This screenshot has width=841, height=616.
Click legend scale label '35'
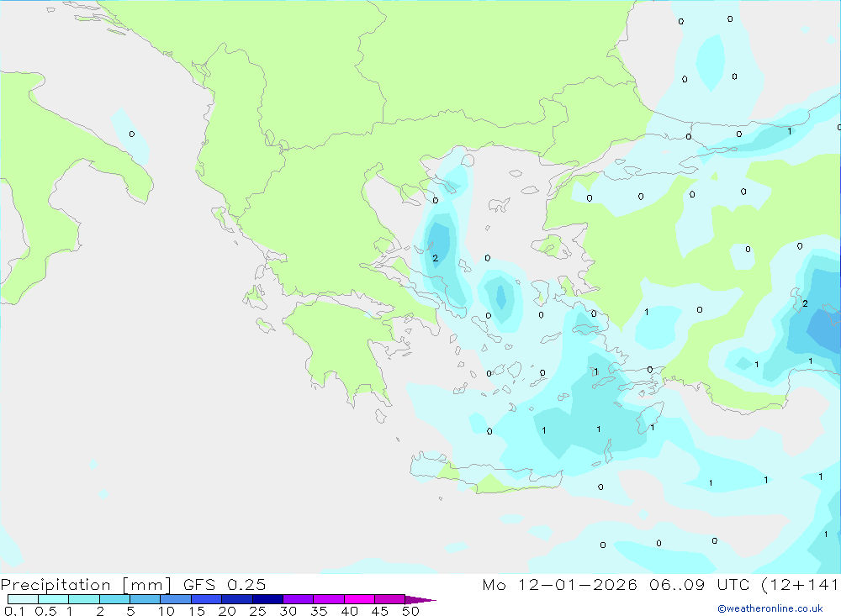pos(319,611)
